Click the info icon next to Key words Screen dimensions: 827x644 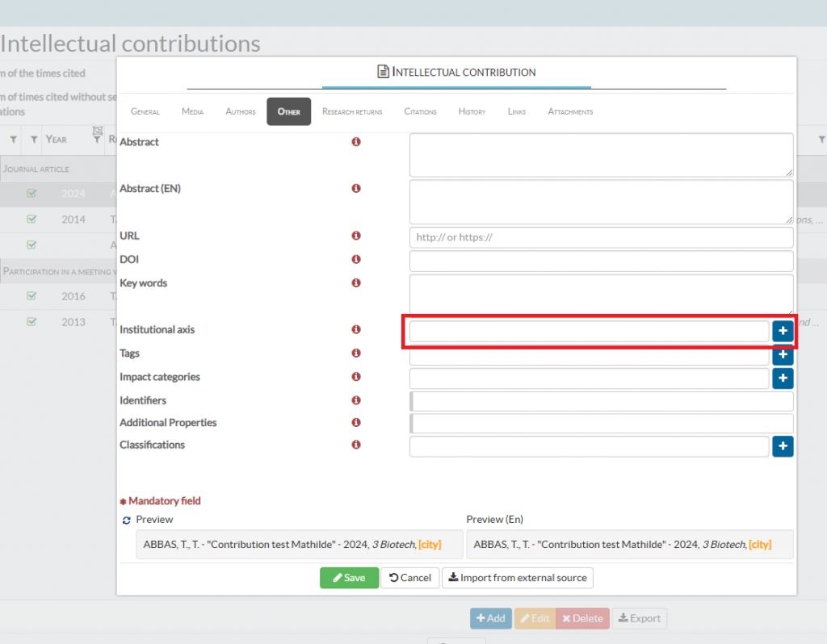coord(355,283)
